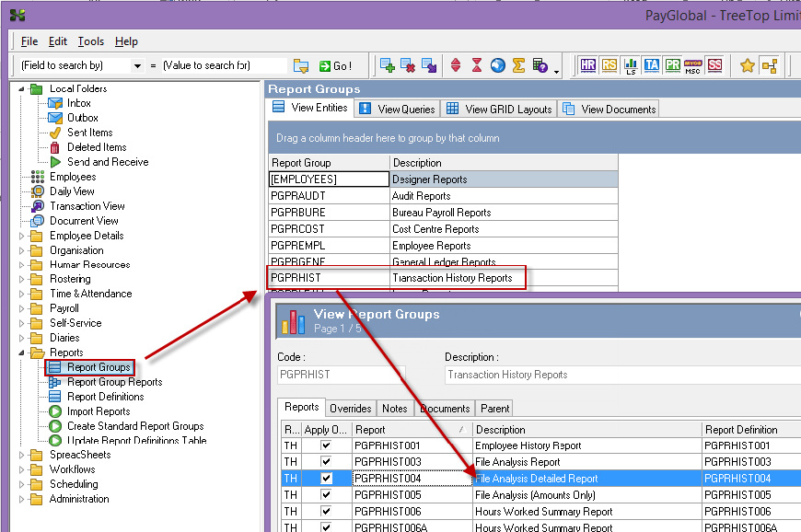Toggle Apply Override checkbox for PGPRHIST005
801x532 pixels.
(x=324, y=496)
